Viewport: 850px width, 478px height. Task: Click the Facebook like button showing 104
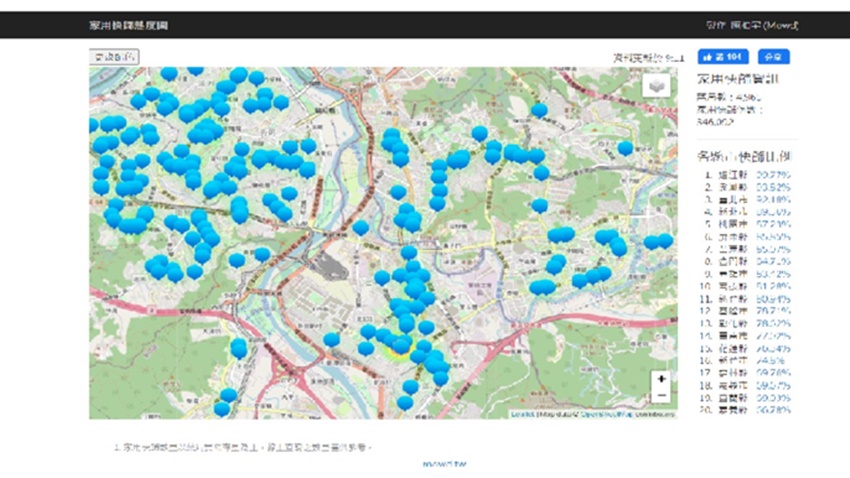(727, 56)
